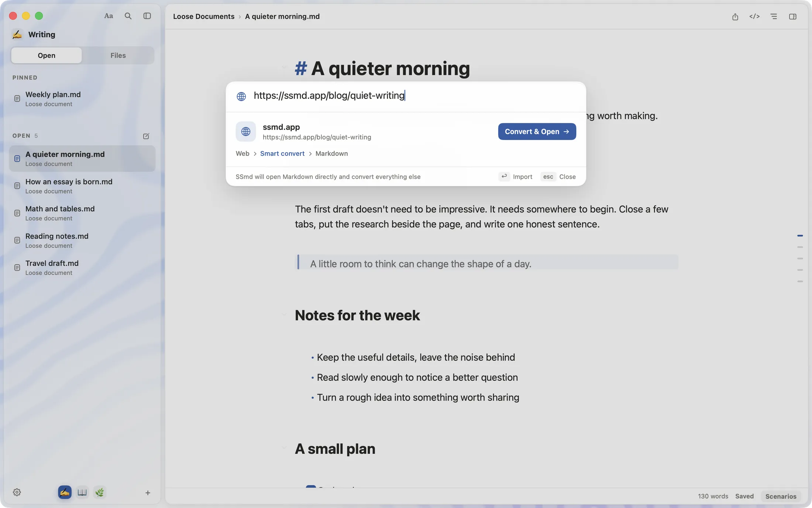Click the esc Close hint

click(x=558, y=177)
